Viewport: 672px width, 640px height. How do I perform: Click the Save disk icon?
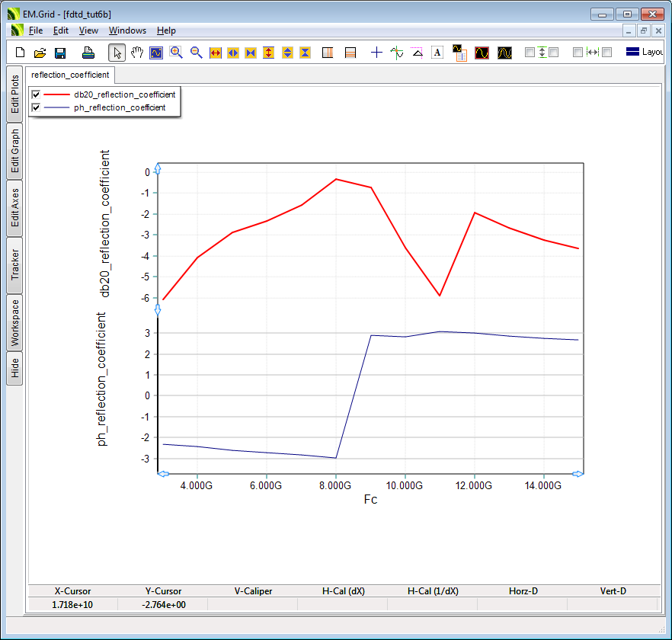(x=60, y=53)
